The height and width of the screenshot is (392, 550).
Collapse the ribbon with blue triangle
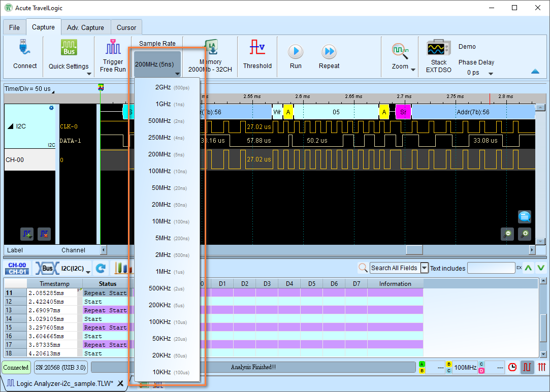tap(535, 71)
